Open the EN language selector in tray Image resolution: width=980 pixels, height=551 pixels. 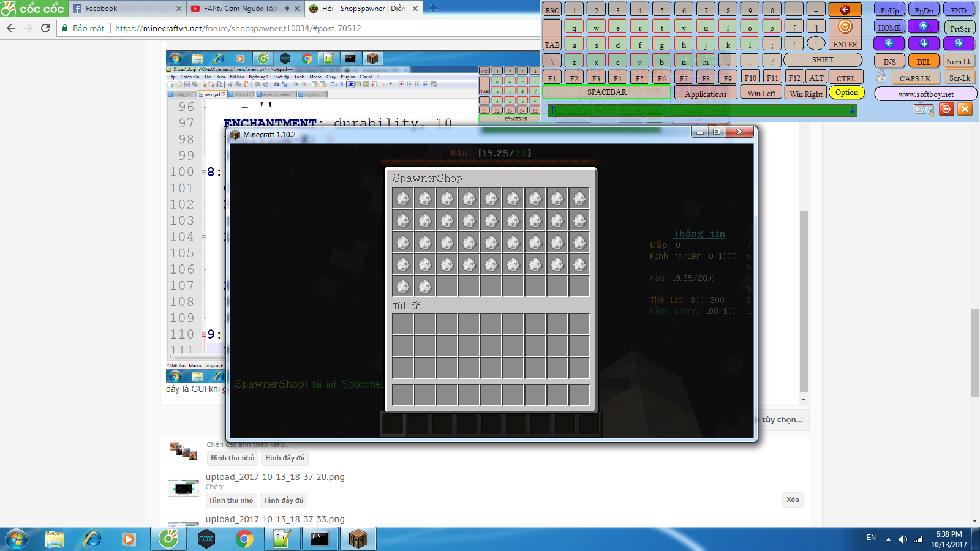pos(871,538)
